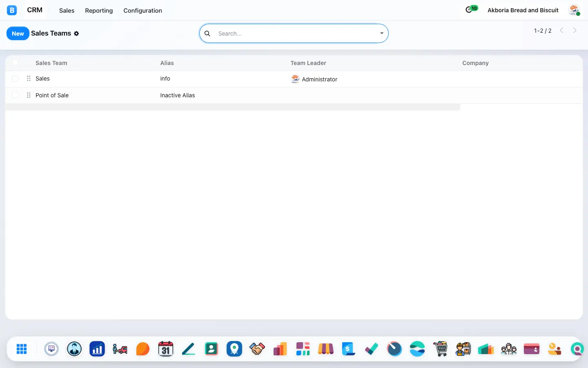Expand the search options dropdown arrow
This screenshot has height=368, width=588.
pos(382,34)
